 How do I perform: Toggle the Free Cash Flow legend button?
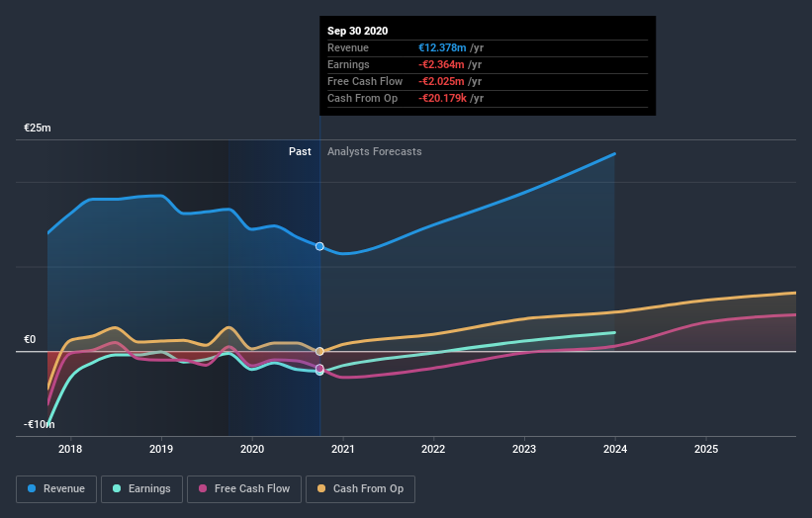(x=244, y=489)
